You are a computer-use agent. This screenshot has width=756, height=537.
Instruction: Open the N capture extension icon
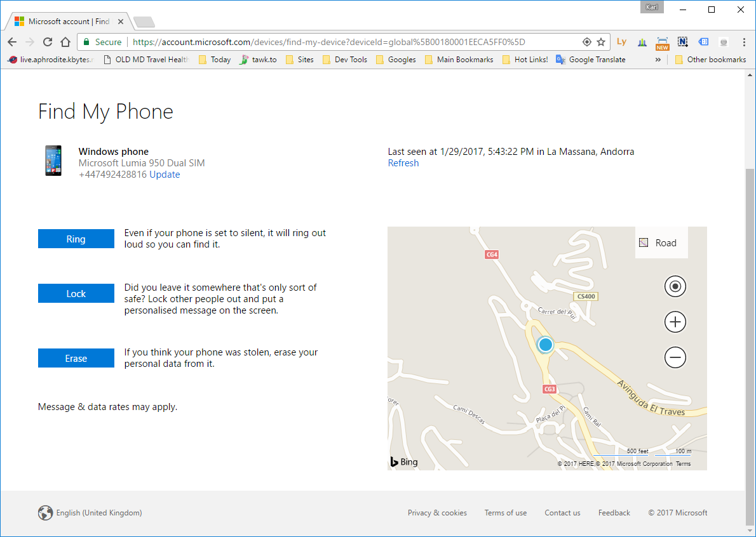(683, 42)
